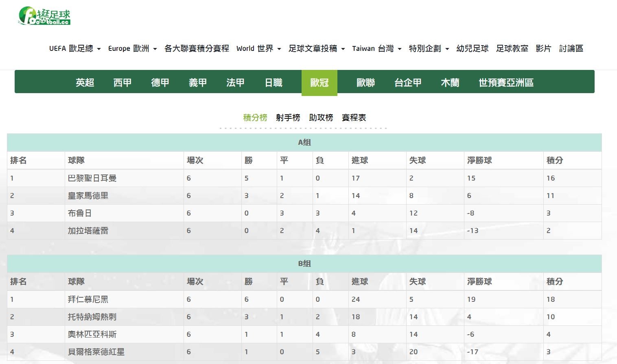Switch to the 世預賽亞洲區 tab

506,83
